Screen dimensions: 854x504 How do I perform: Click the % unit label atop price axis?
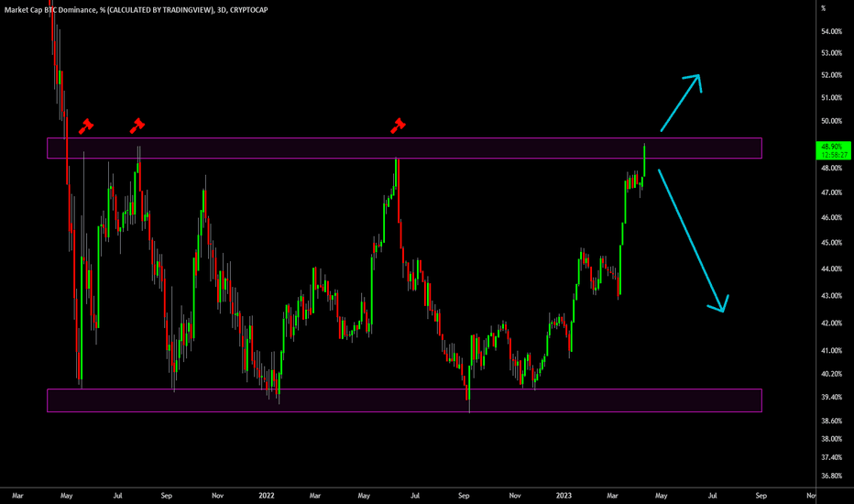(824, 8)
